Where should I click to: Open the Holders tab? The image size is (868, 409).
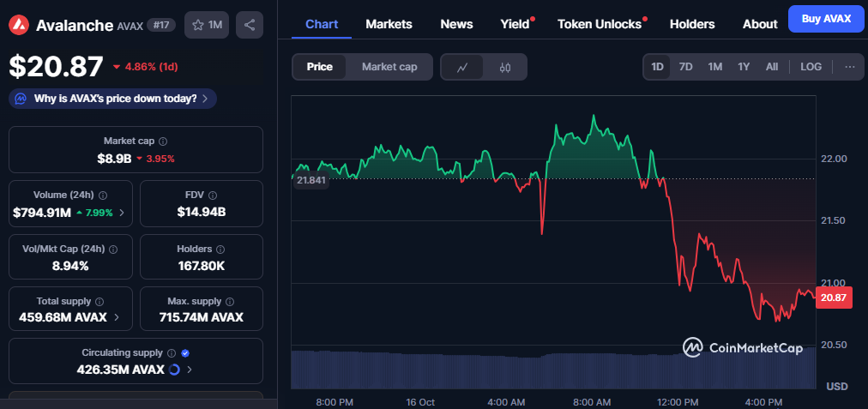692,24
